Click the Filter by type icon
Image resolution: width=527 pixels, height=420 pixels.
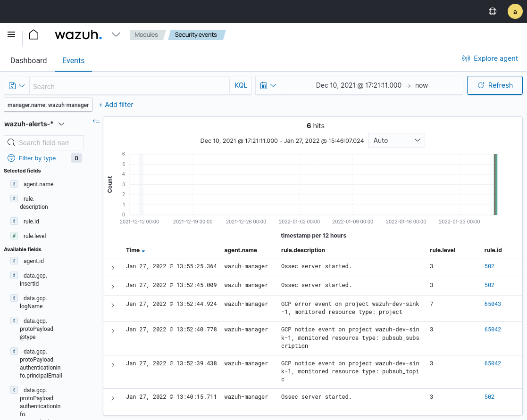click(x=11, y=158)
